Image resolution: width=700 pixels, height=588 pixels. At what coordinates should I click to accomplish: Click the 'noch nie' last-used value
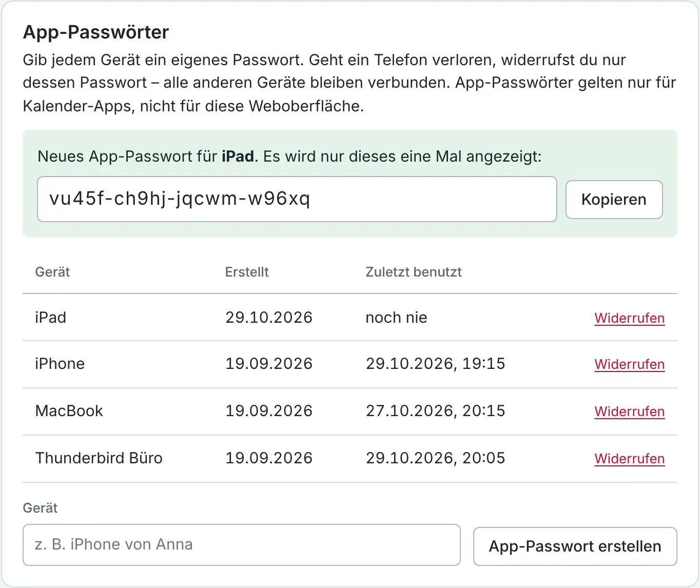[x=396, y=318]
